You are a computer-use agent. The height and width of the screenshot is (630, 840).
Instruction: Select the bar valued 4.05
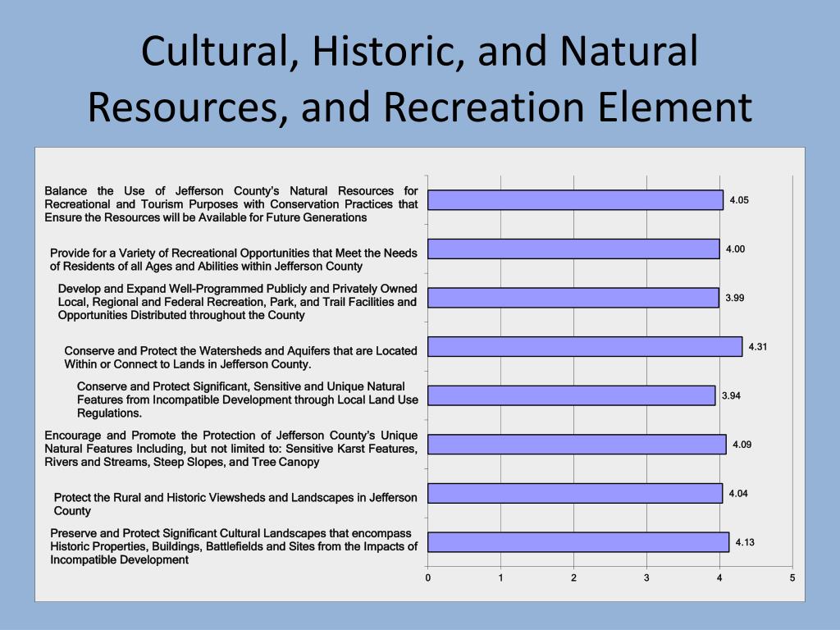click(575, 200)
